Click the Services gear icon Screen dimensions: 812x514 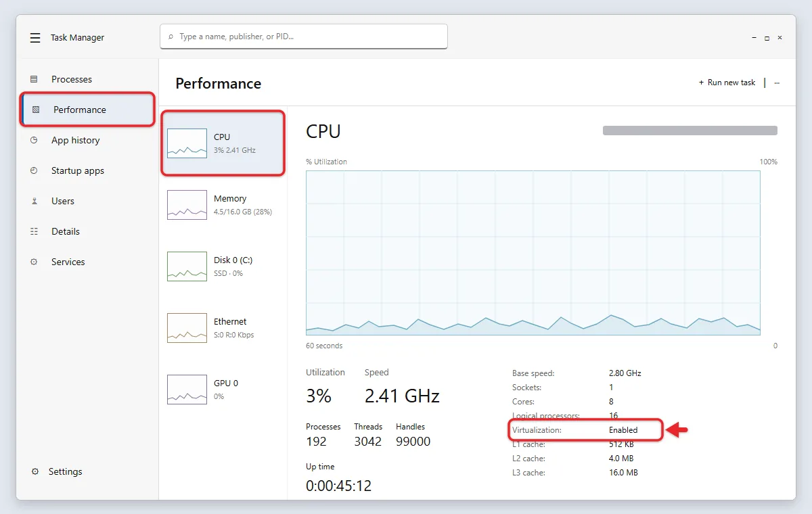click(x=34, y=262)
